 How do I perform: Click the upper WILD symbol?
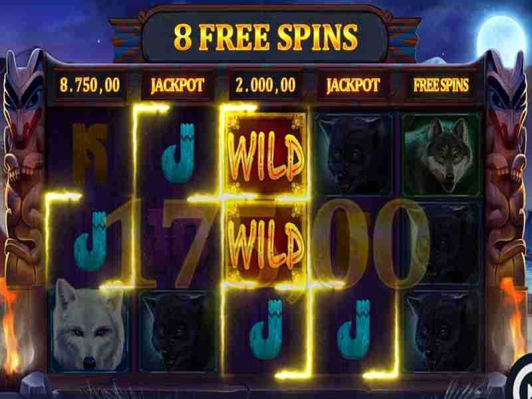click(266, 154)
